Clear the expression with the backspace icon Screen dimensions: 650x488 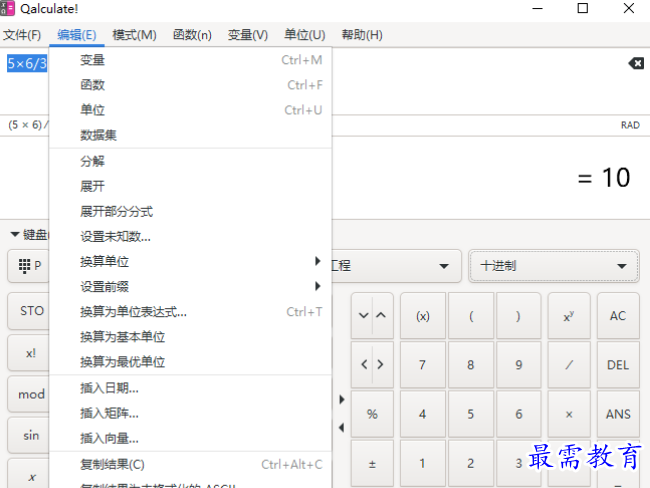(636, 63)
